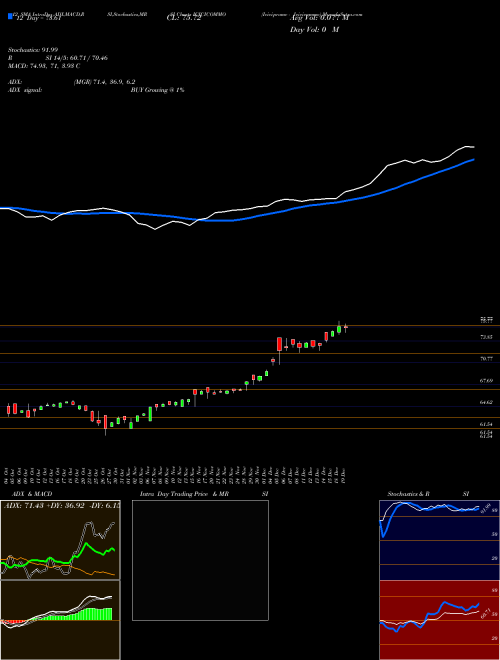Click the 'Avg Vol: 0.077 M' label
This screenshot has width=500, height=660.
[319, 18]
